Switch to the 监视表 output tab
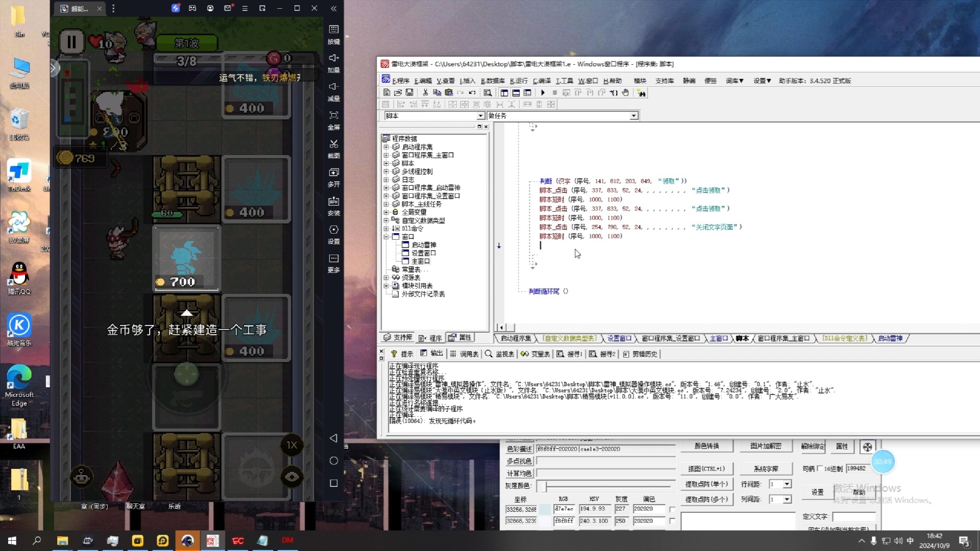 point(500,354)
